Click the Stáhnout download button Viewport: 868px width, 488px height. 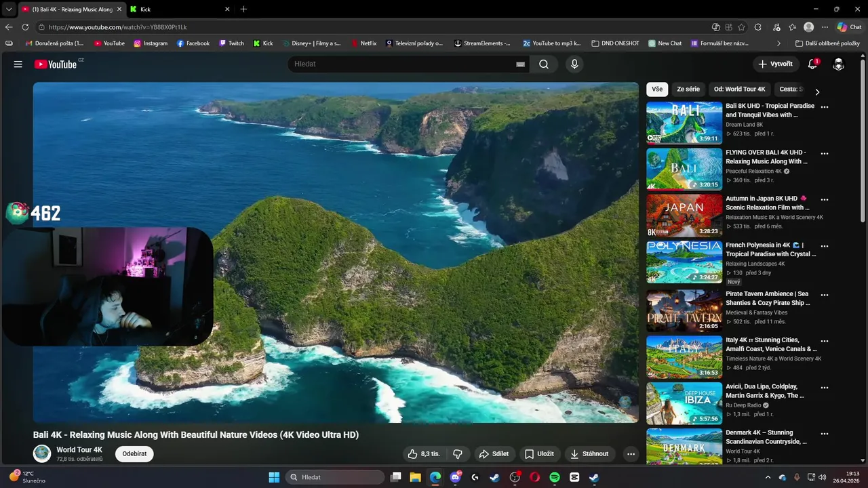589,453
